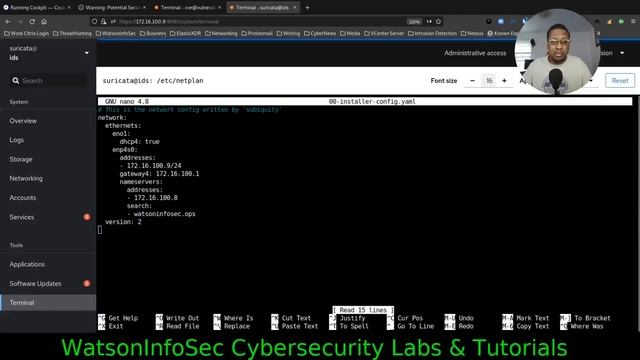Click Administrative access
640x360 pixels.
[x=475, y=53]
